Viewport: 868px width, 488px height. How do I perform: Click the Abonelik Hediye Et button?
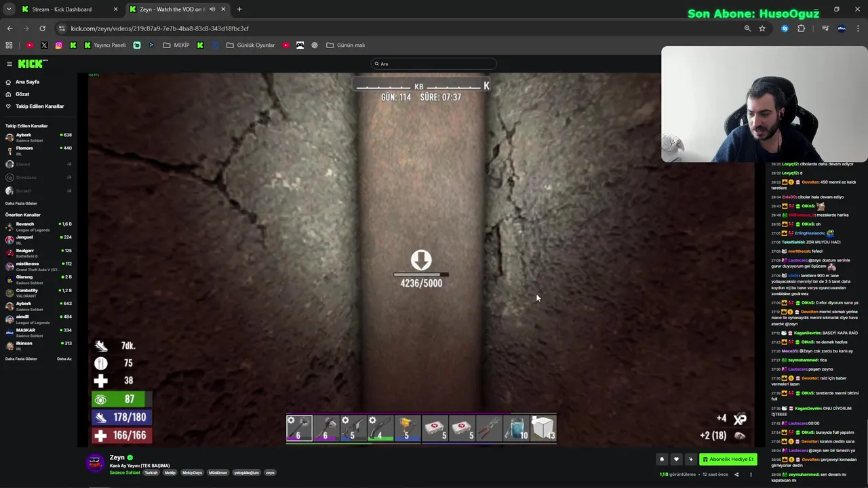[x=728, y=460]
